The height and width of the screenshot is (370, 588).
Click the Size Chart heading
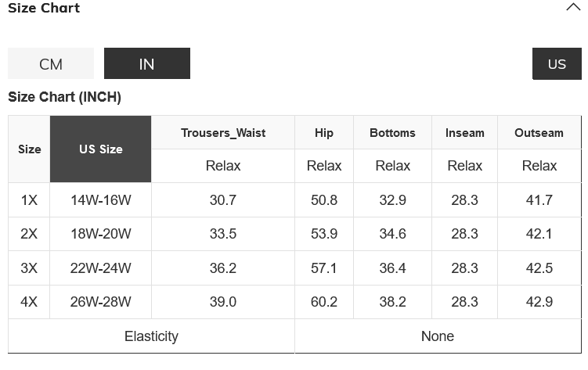[x=44, y=8]
